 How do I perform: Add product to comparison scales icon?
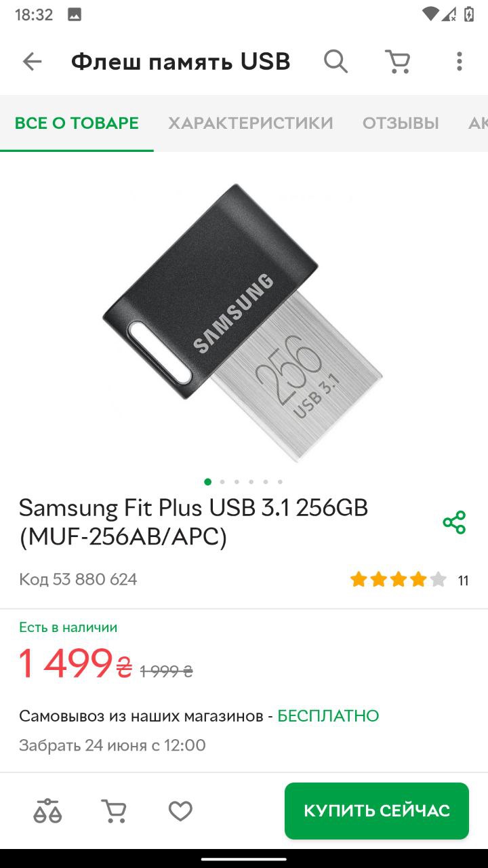[47, 810]
